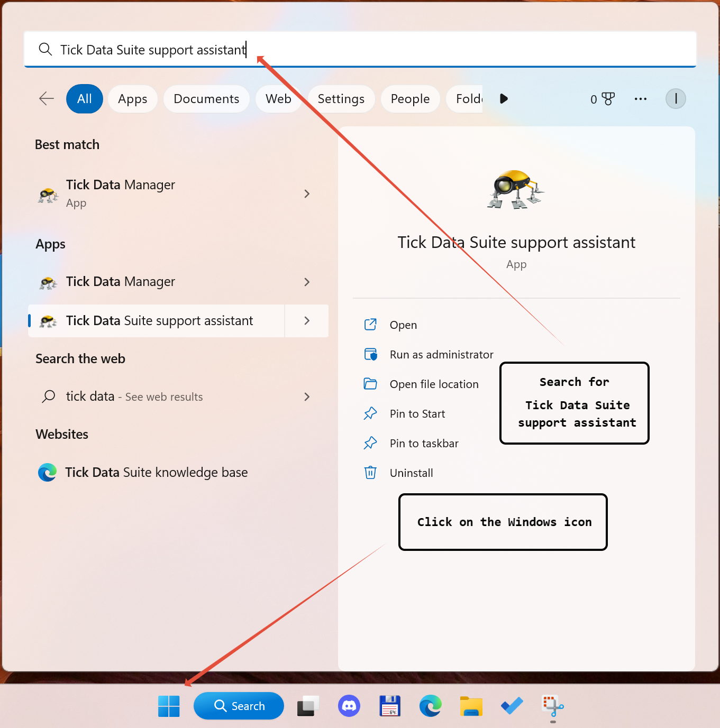The image size is (720, 728).
Task: Select Tick Data Manager under Apps
Action: click(x=157, y=282)
